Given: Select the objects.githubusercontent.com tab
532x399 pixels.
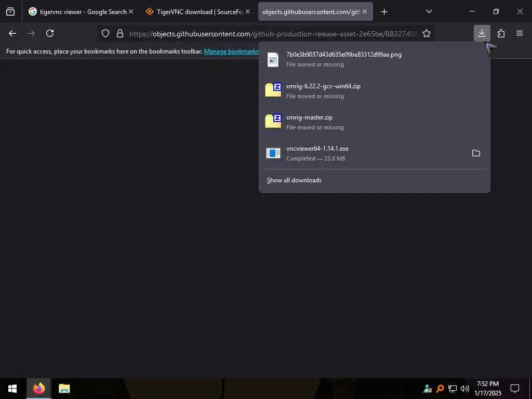Looking at the screenshot, I should tap(315, 11).
